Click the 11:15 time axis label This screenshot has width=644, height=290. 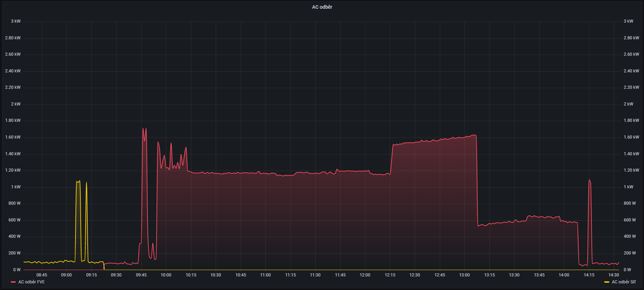(291, 275)
